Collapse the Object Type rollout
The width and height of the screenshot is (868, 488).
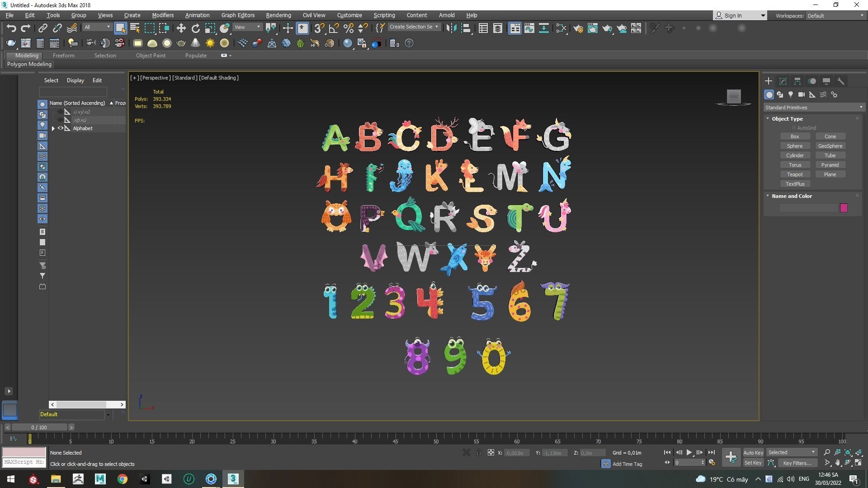coord(768,119)
